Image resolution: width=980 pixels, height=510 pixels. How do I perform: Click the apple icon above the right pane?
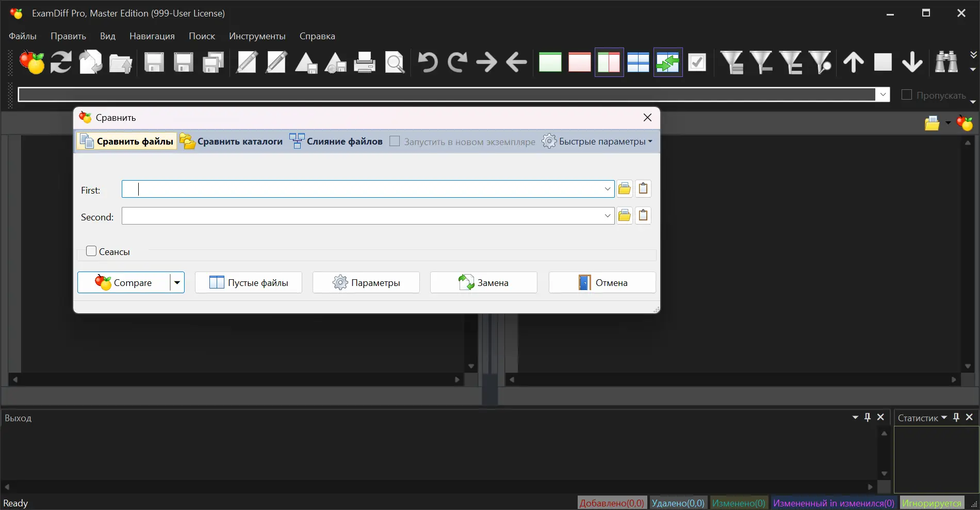point(965,123)
